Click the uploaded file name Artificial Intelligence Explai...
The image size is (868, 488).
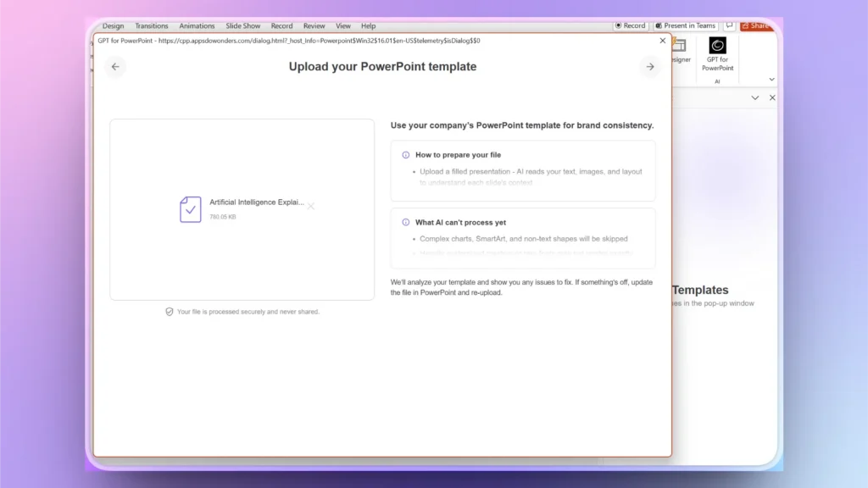257,202
